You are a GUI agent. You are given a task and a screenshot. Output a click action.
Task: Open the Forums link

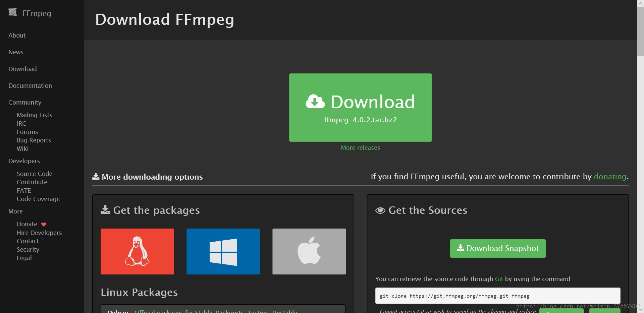click(27, 132)
